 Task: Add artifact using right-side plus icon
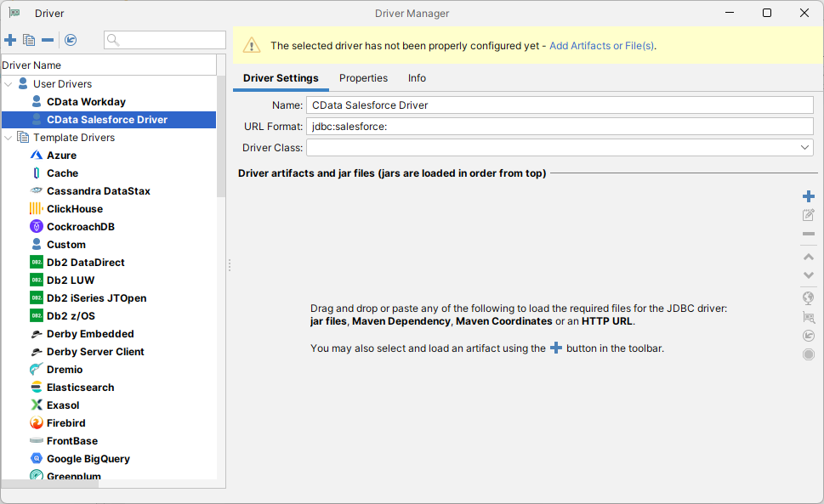click(808, 196)
